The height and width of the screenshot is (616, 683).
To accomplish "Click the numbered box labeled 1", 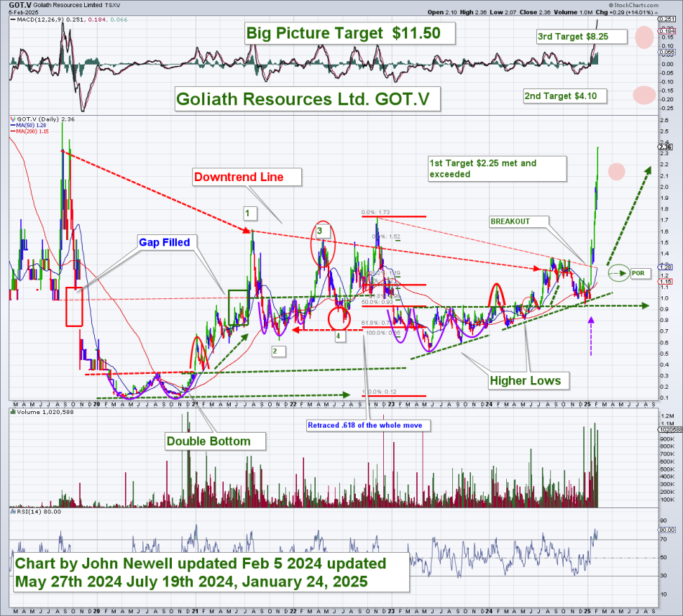I will [x=247, y=213].
